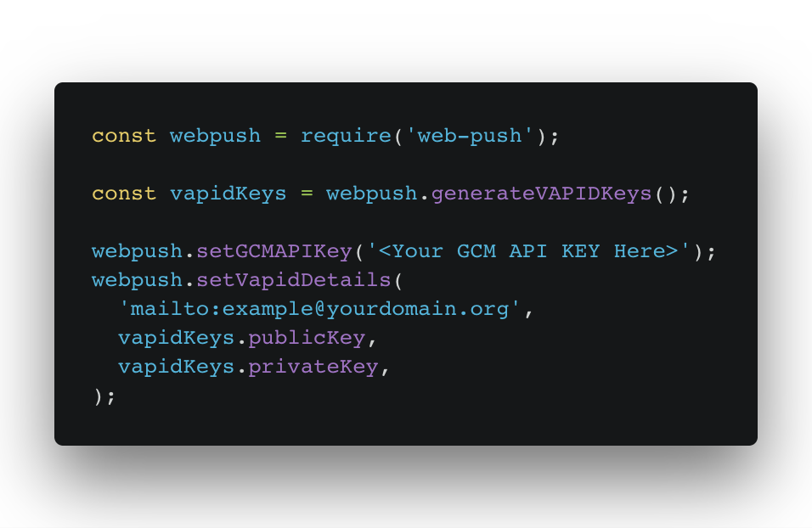The width and height of the screenshot is (812, 528).
Task: Click the 'generateVAPIDKeys' method name
Action: [541, 194]
